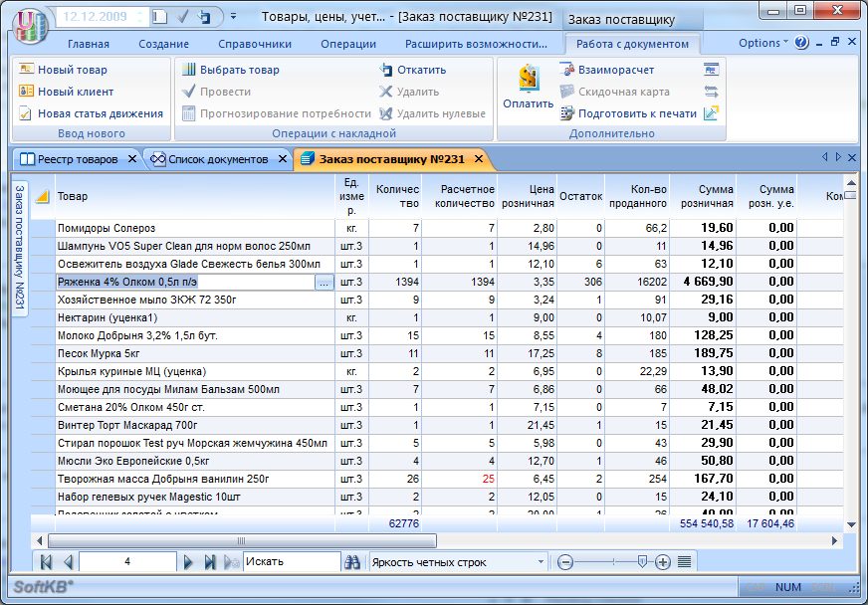Click the Новый товар icon
Viewport: 868px width, 605px height.
[x=26, y=70]
